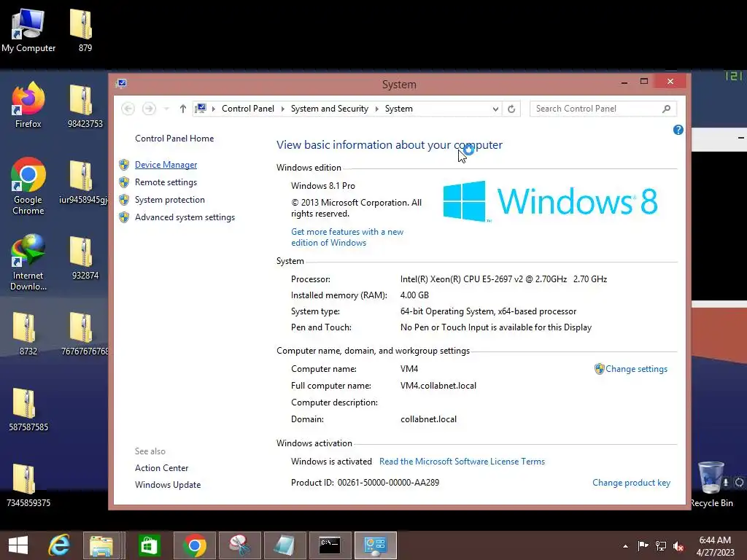Open Snipping Tool from taskbar
The height and width of the screenshot is (560, 747).
239,545
